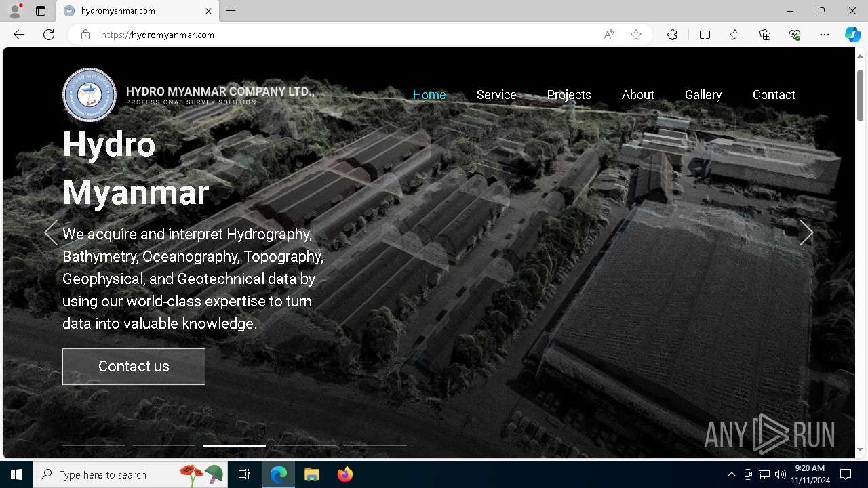Viewport: 868px width, 488px height.
Task: Open the Projects nav item
Action: point(569,95)
